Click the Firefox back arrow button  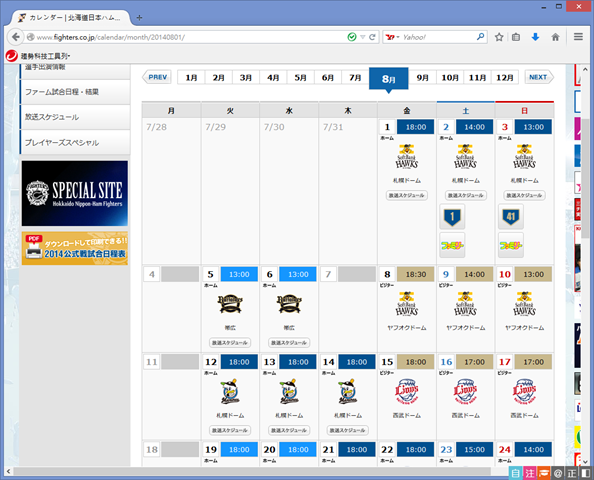pyautogui.click(x=16, y=37)
